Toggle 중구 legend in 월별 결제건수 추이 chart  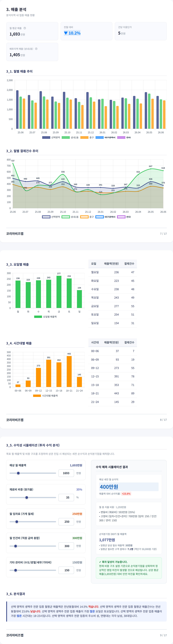click(x=87, y=217)
